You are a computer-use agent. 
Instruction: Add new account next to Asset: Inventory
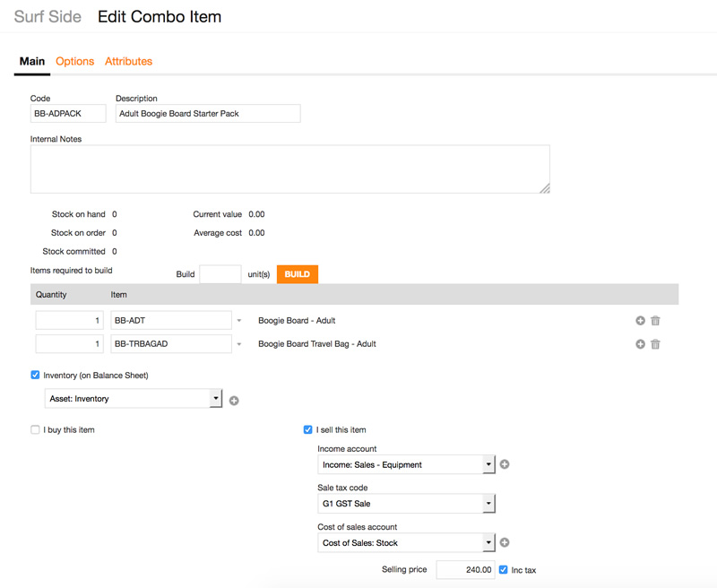coord(234,401)
